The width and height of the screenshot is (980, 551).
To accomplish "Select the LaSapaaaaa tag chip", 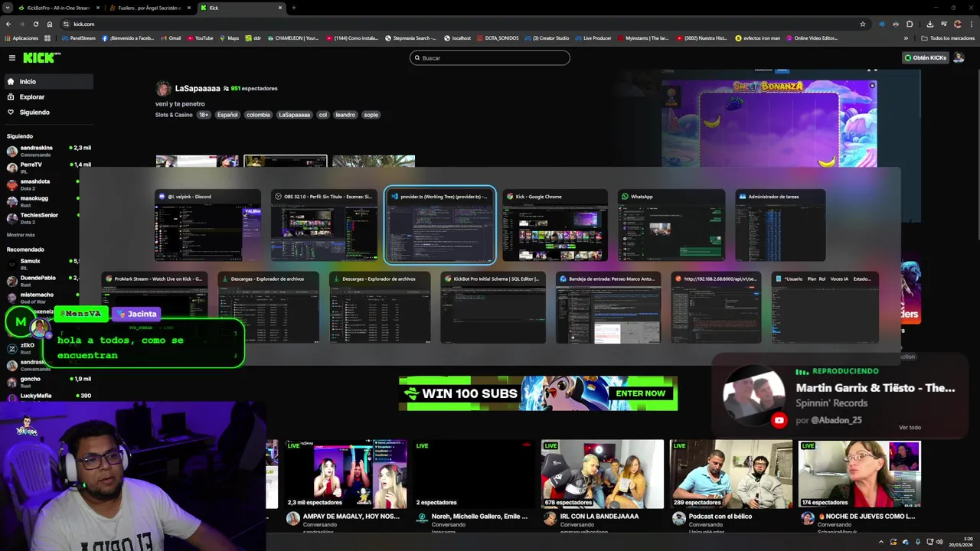I will [294, 115].
